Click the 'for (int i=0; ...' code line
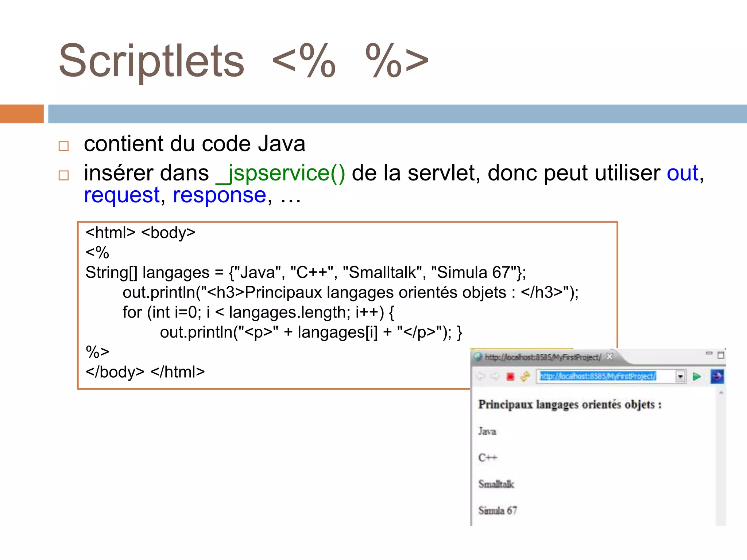747x560 pixels. point(258,312)
